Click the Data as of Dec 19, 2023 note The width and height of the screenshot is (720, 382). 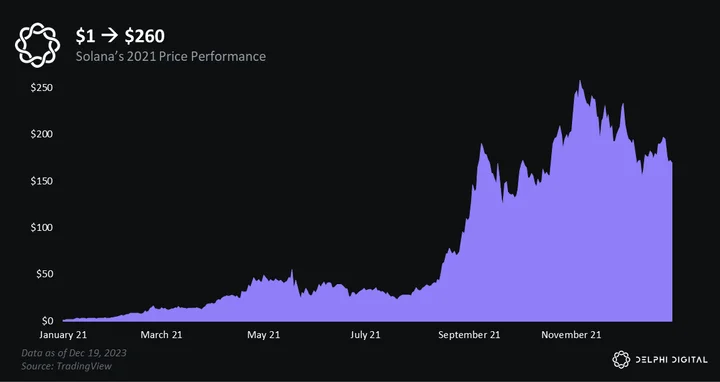coord(74,353)
